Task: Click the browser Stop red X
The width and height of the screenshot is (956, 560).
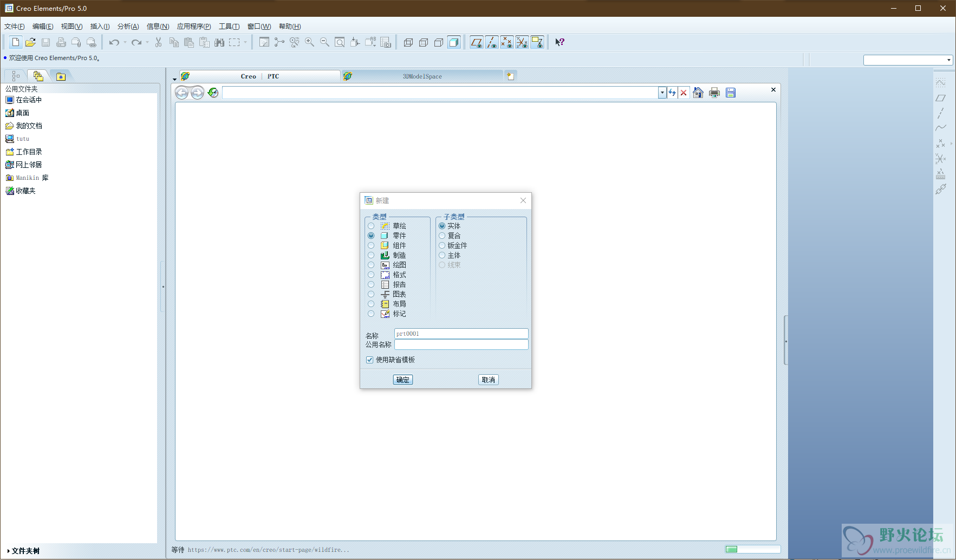Action: (x=684, y=93)
